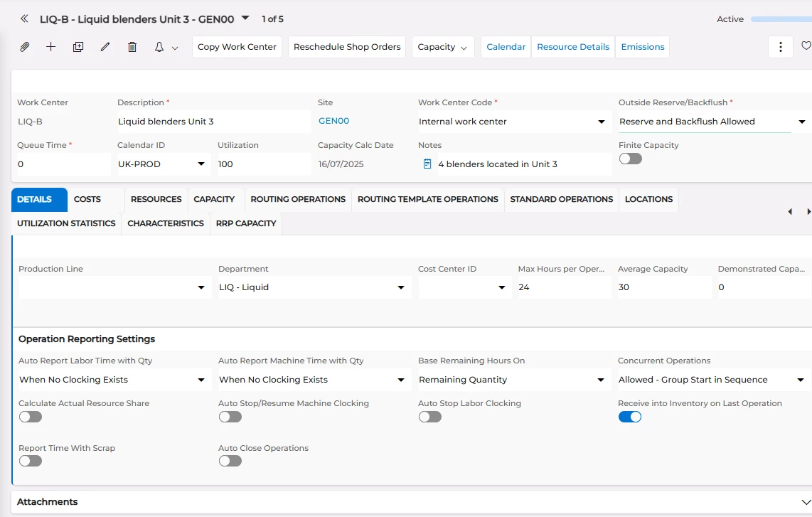Viewport: 812px width, 517px height.
Task: Expand the Attachments section
Action: click(806, 502)
